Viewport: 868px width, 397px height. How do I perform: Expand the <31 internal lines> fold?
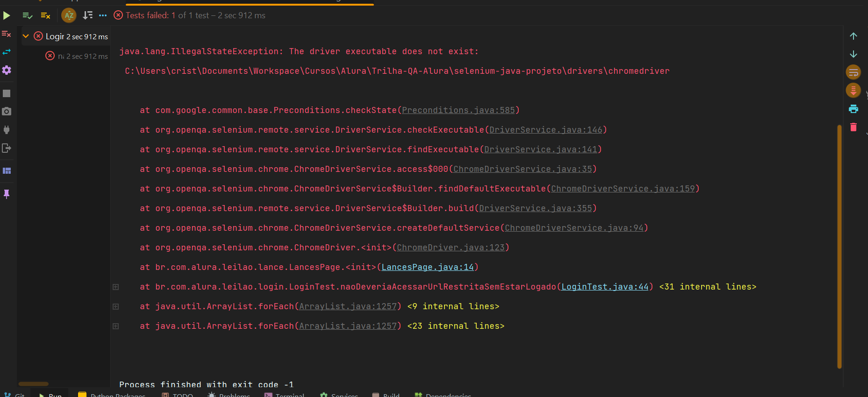[708, 287]
